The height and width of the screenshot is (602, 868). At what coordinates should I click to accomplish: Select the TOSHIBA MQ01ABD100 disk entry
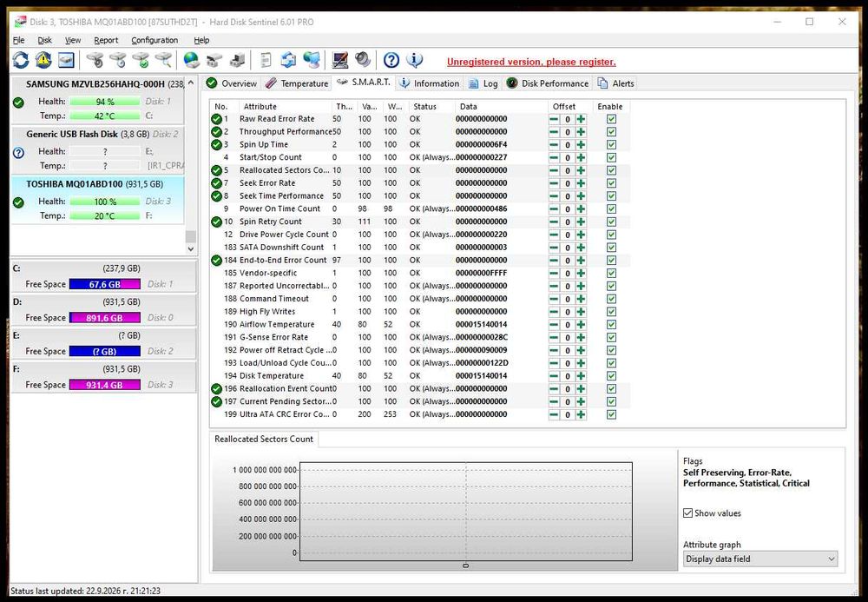97,200
